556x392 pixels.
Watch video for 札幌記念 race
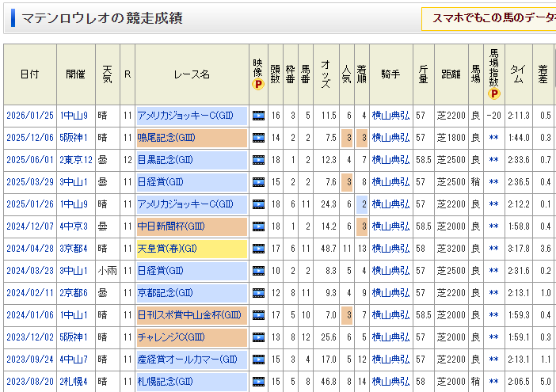(x=258, y=382)
